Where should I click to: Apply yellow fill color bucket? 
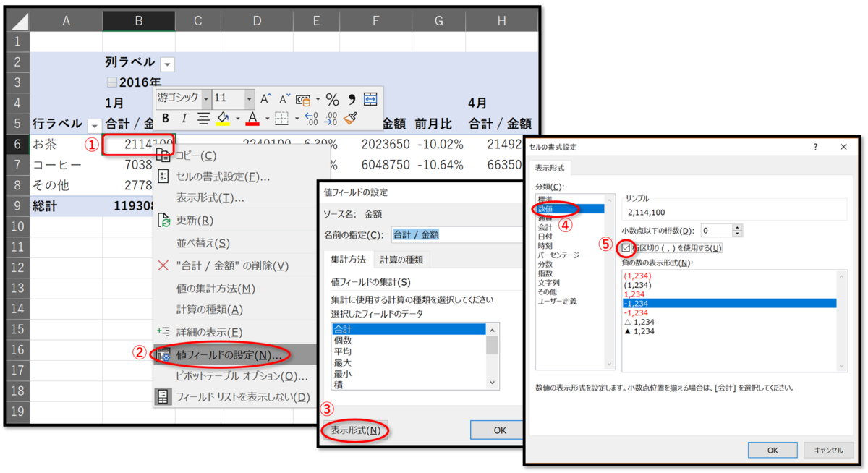click(x=224, y=118)
